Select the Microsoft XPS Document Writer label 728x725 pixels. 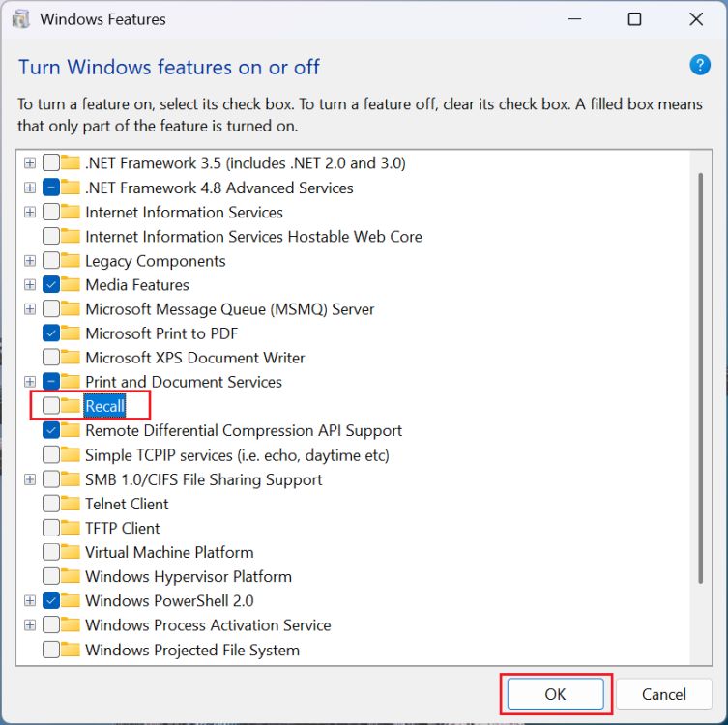[195, 358]
